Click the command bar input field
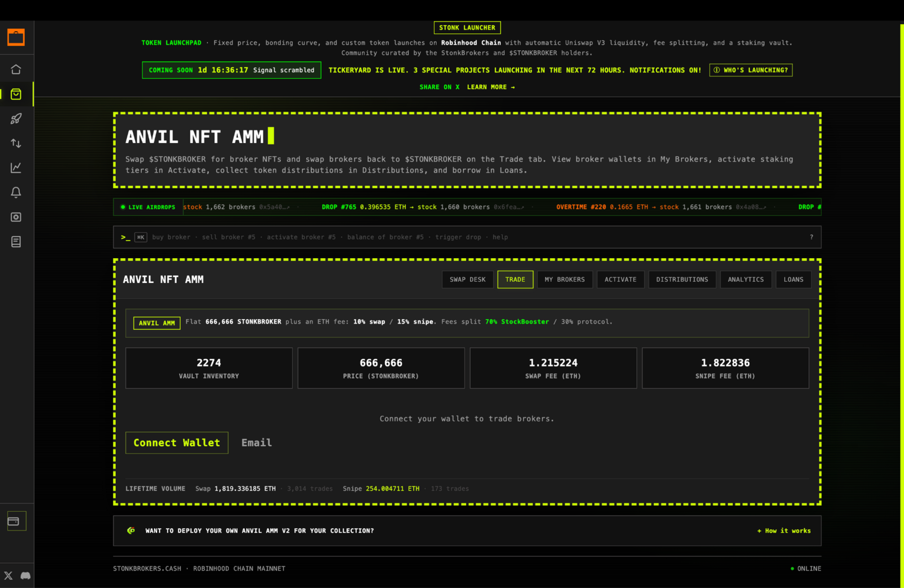Screen dimensions: 904x588 [x=467, y=237]
